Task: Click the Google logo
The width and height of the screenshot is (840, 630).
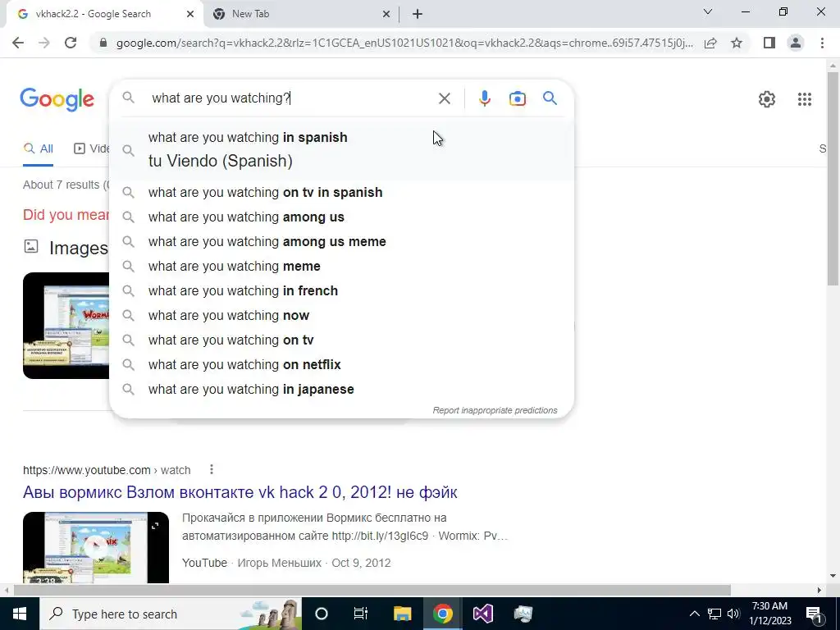Action: click(57, 99)
